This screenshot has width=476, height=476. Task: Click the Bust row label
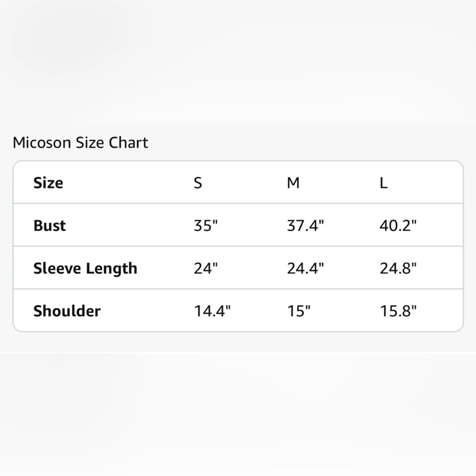50,226
